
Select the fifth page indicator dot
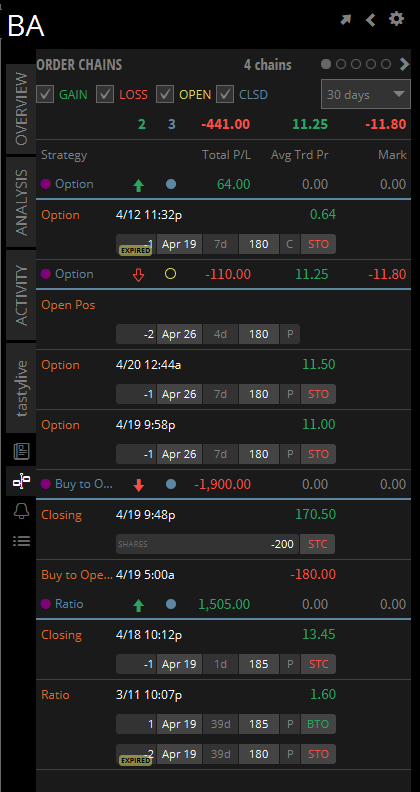point(386,64)
